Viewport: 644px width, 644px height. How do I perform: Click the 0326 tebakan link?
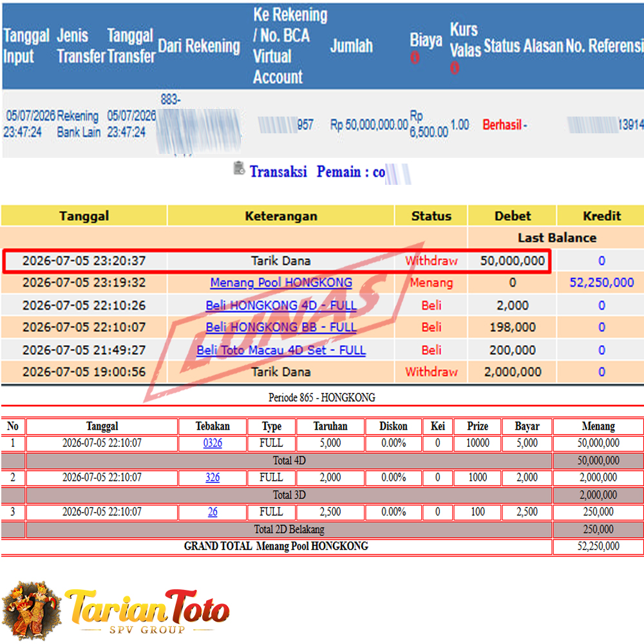coord(213,443)
